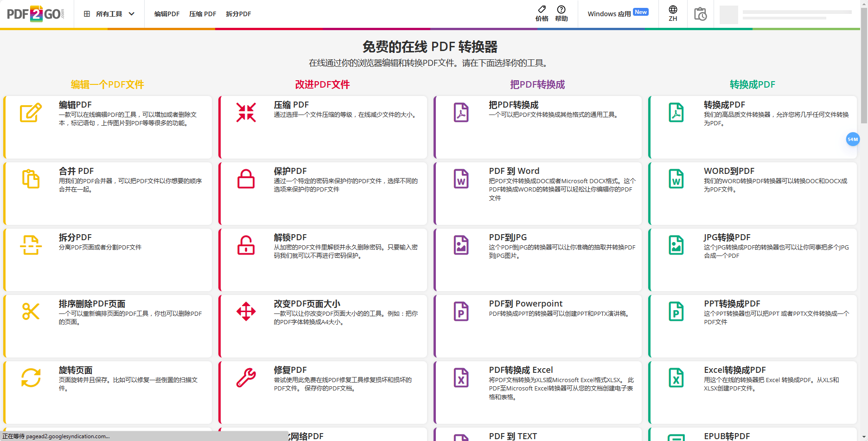The height and width of the screenshot is (441, 868).
Task: Click the clipboard history icon in header
Action: [700, 14]
